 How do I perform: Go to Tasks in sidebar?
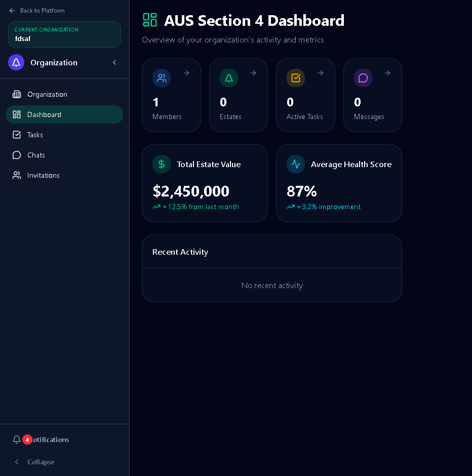pyautogui.click(x=35, y=135)
